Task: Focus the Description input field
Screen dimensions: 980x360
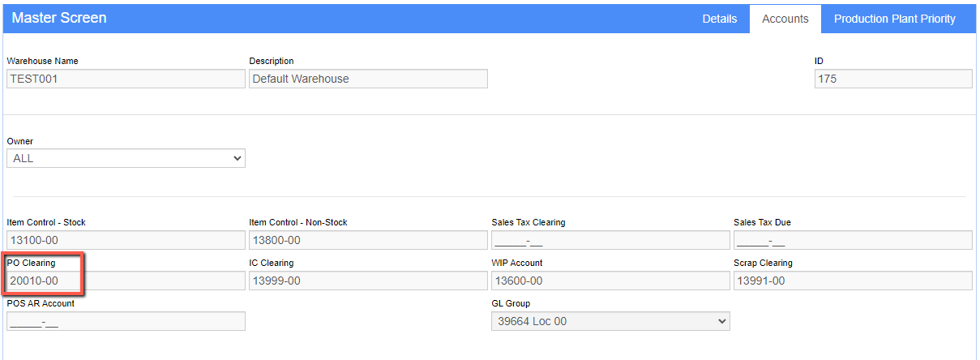Action: pos(368,79)
